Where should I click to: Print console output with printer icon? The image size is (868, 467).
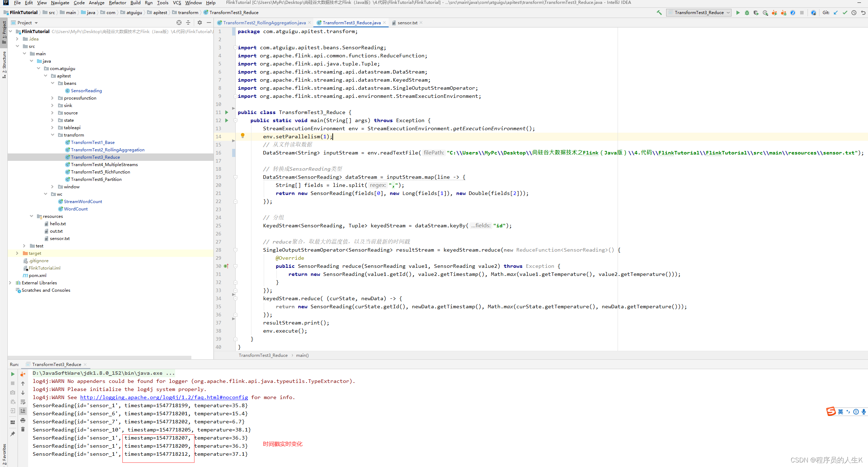coord(23,420)
